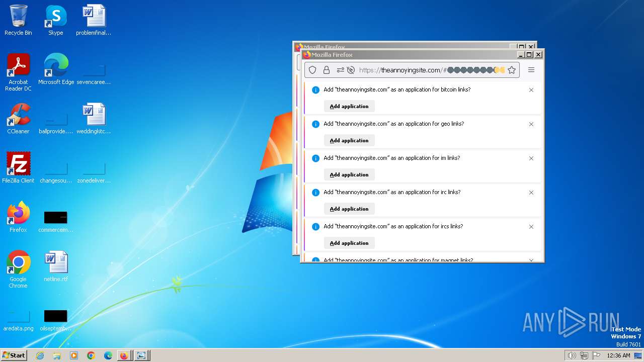Click the Show desktop button
Viewport: 644px width, 362px height.
coord(638,355)
